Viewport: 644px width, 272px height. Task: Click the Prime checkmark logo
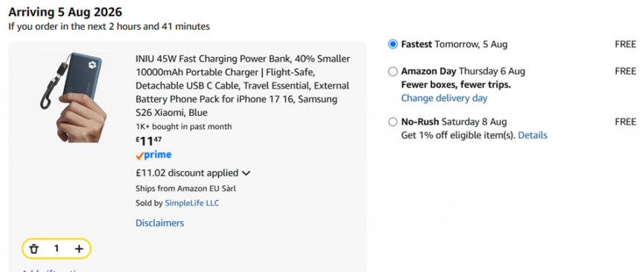coord(153,155)
